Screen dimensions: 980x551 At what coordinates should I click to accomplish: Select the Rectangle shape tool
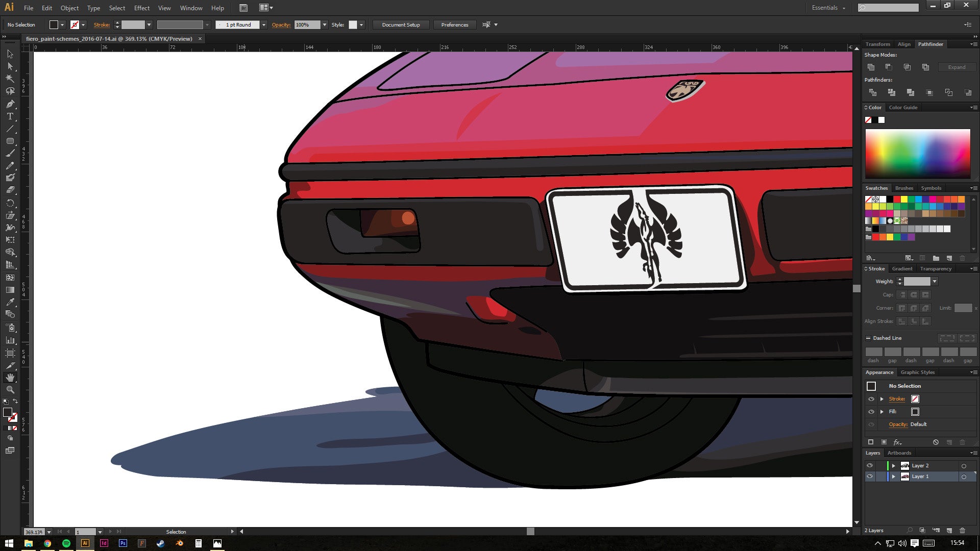[x=10, y=141]
